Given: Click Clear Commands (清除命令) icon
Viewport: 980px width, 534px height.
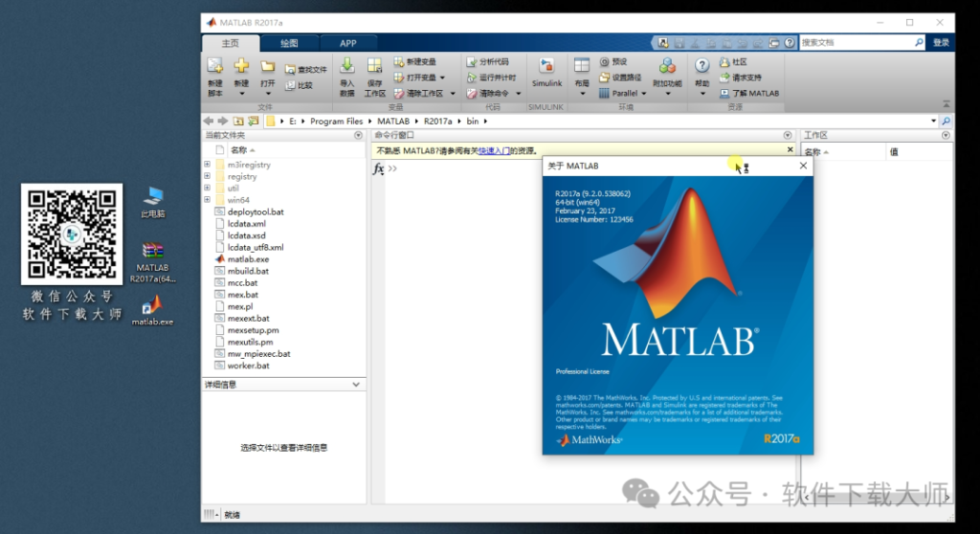Looking at the screenshot, I should [472, 93].
